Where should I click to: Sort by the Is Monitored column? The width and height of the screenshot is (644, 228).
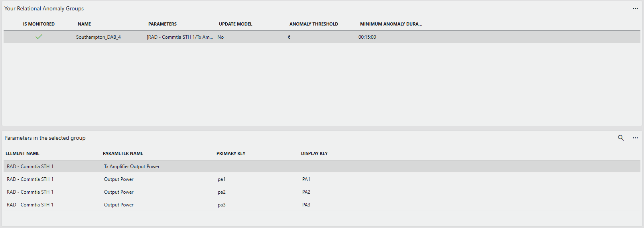[39, 24]
